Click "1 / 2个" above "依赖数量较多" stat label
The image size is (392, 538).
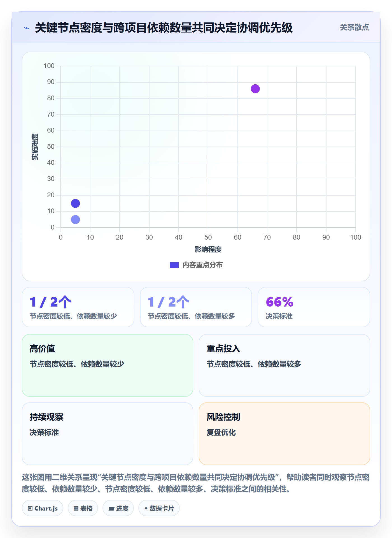point(169,302)
